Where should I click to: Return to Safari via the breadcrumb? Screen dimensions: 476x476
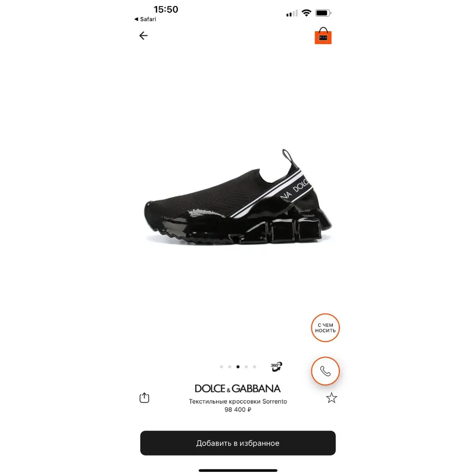[145, 19]
